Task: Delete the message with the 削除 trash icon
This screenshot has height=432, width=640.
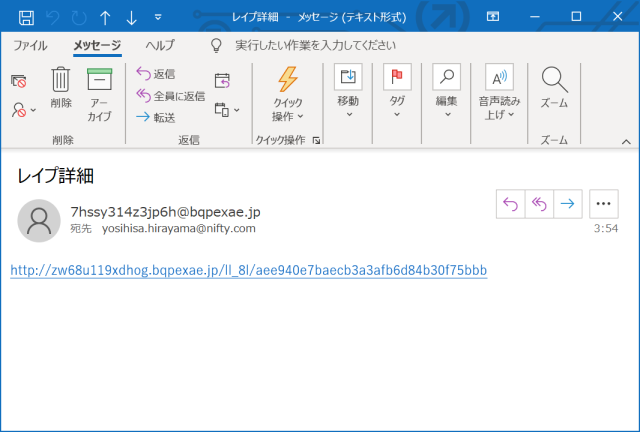Action: (61, 88)
